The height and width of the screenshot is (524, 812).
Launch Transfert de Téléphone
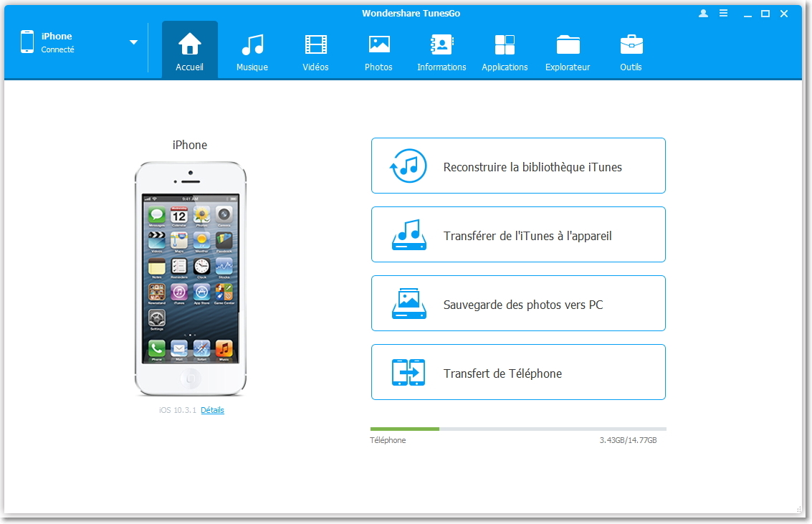pos(518,373)
